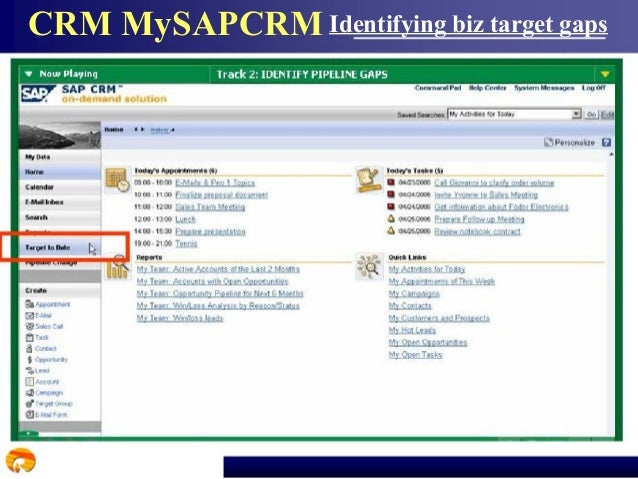Click the red icon beside Get information task
Screen dimensions: 638x479
click(391, 207)
